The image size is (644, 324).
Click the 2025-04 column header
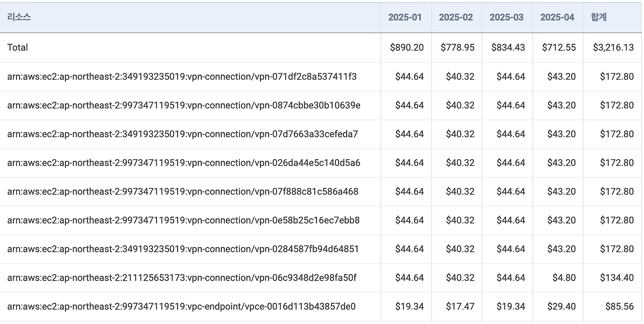coord(557,17)
